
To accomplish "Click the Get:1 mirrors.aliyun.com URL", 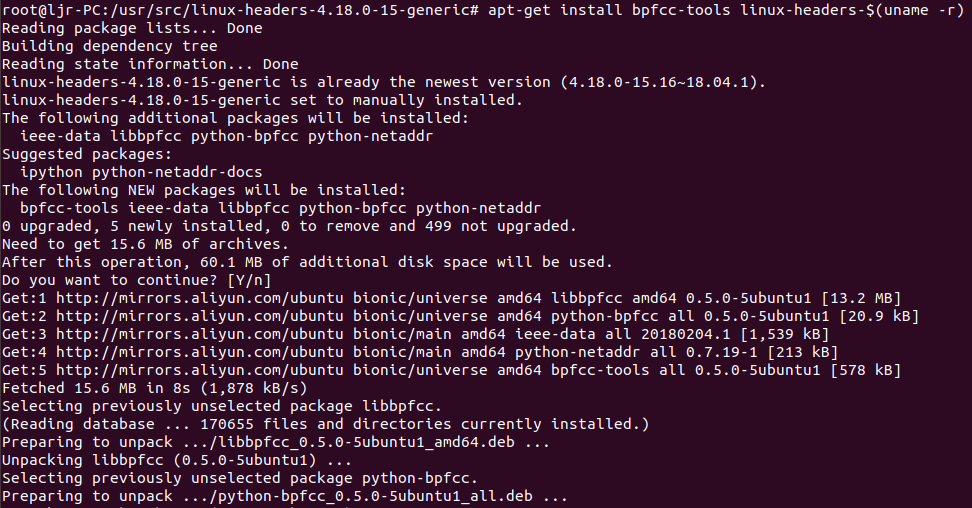I will click(200, 298).
